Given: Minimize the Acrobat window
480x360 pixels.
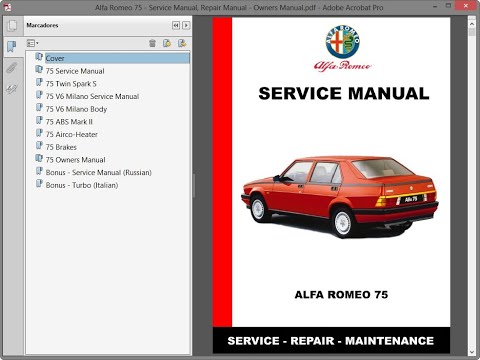Looking at the screenshot, I should tap(435, 6).
